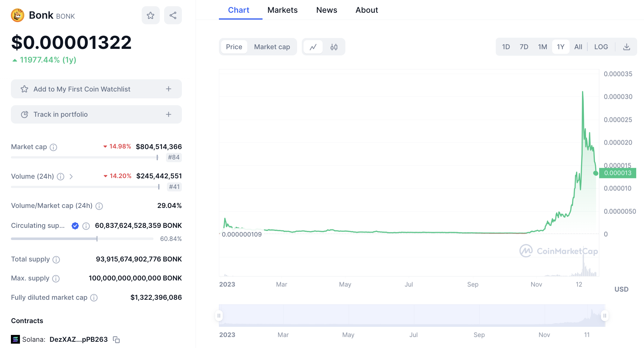Screen dimensions: 644x348
Task: Click Max. supply info icon
Action: pos(56,279)
